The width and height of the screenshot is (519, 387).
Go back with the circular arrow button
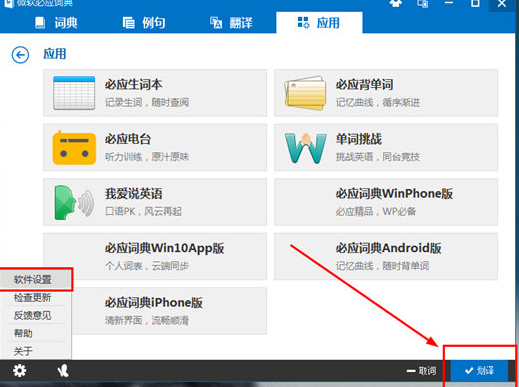pyautogui.click(x=20, y=55)
